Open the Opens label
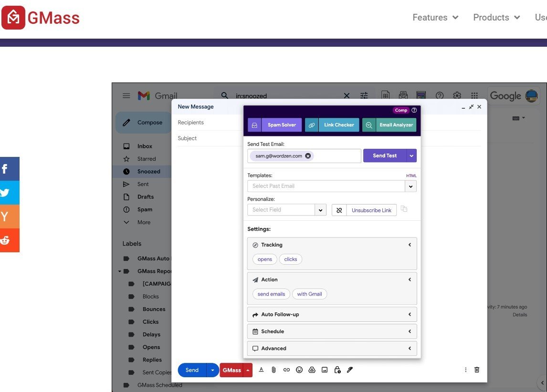Screen dimensions: 547x392 point(151,347)
